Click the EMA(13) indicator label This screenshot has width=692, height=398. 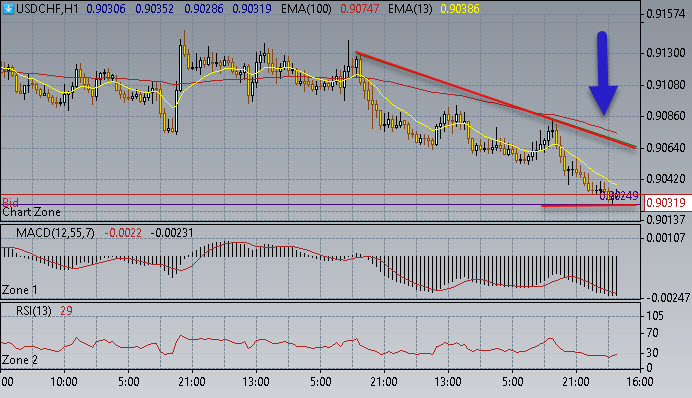tap(410, 9)
